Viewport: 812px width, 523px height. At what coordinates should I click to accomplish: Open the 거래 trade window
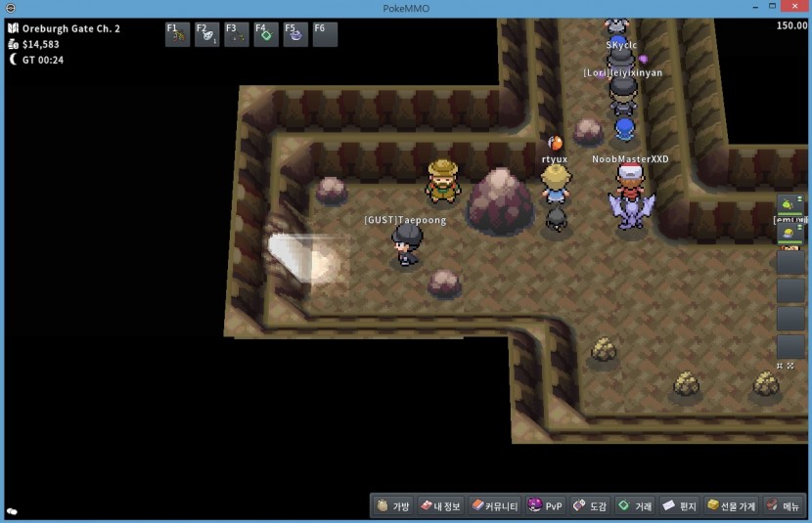point(634,506)
